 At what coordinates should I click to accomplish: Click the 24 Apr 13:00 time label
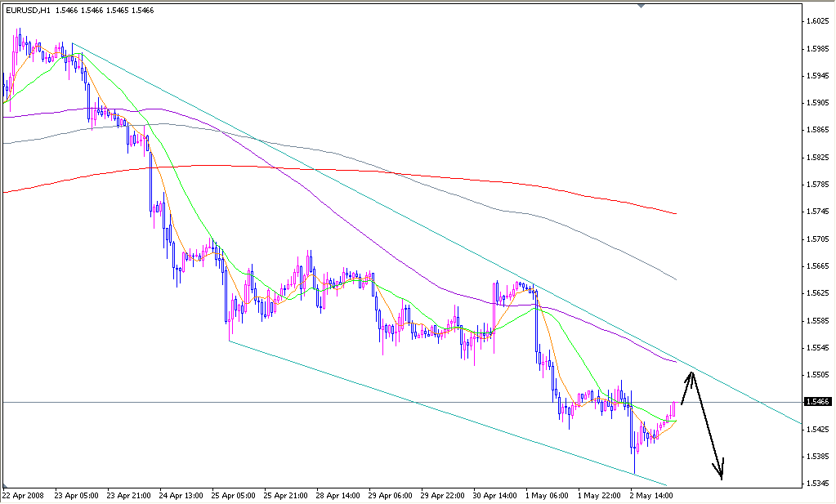(x=181, y=496)
